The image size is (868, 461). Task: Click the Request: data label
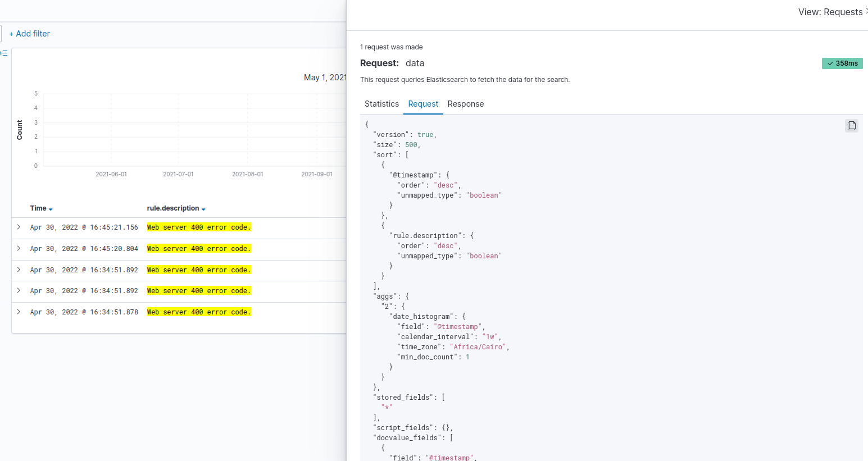[393, 63]
